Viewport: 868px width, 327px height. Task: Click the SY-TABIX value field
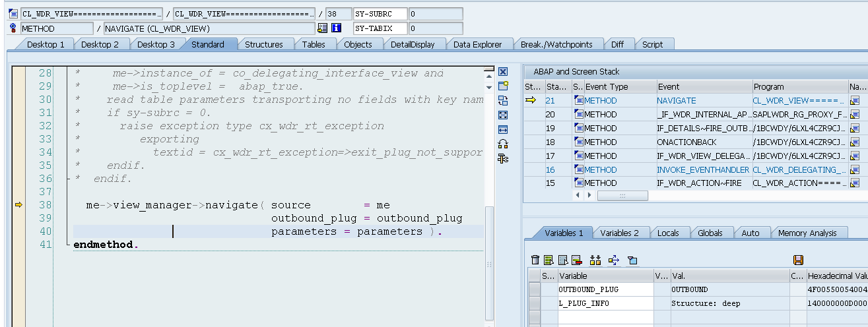pyautogui.click(x=436, y=28)
